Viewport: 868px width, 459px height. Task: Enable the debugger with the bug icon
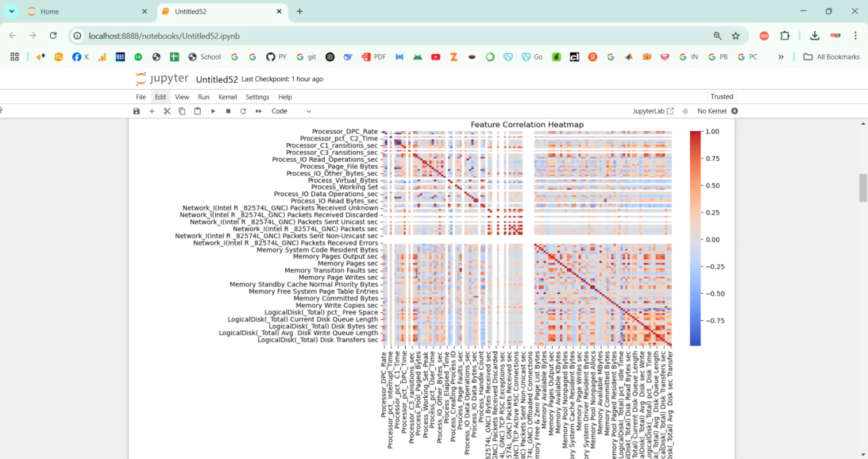[686, 111]
